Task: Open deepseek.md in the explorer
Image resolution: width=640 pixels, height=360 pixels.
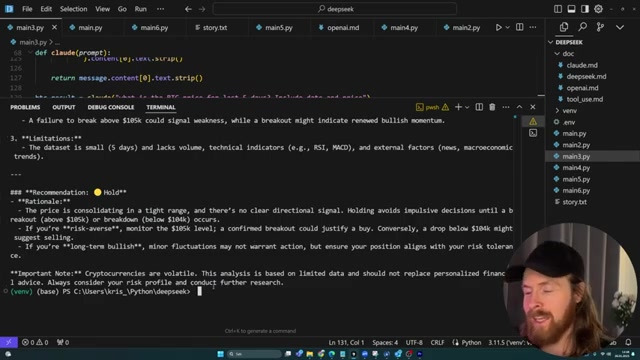Action: pyautogui.click(x=586, y=77)
